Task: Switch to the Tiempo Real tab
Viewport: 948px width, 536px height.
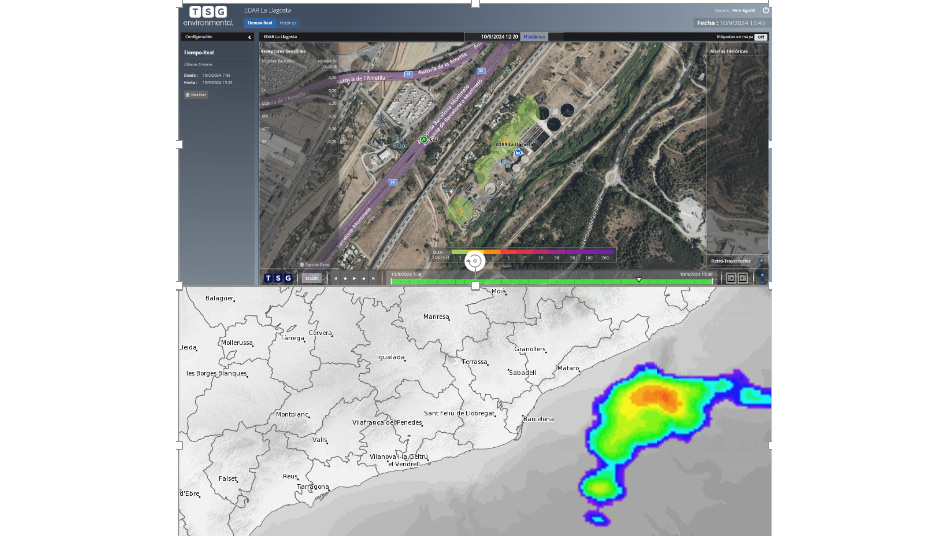Action: click(260, 22)
